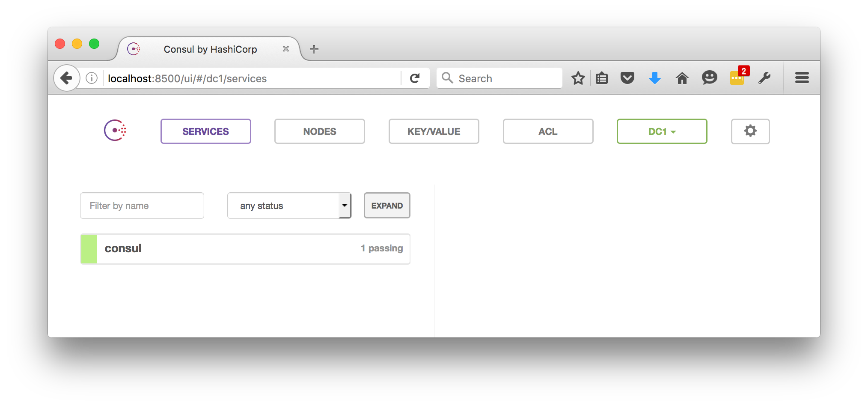868x406 pixels.
Task: Navigate back to the previous page
Action: 66,78
